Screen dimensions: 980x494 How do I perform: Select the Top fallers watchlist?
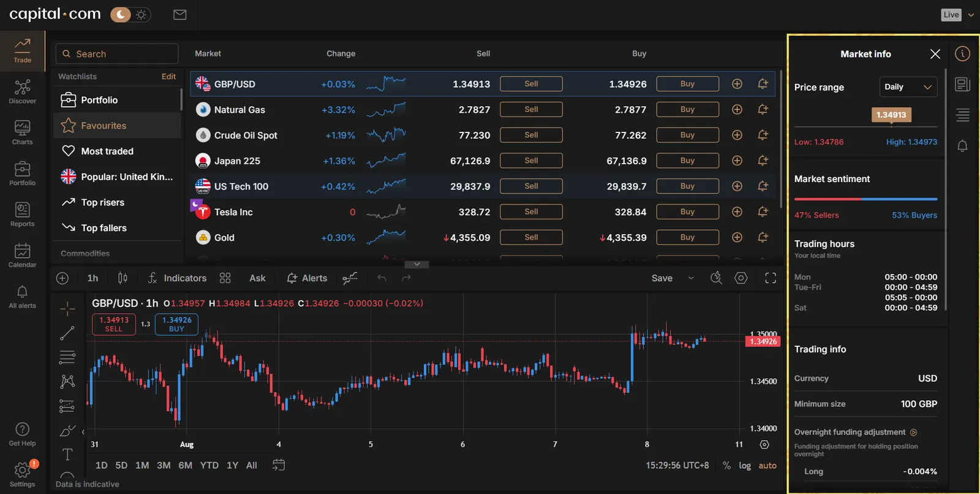click(117, 228)
